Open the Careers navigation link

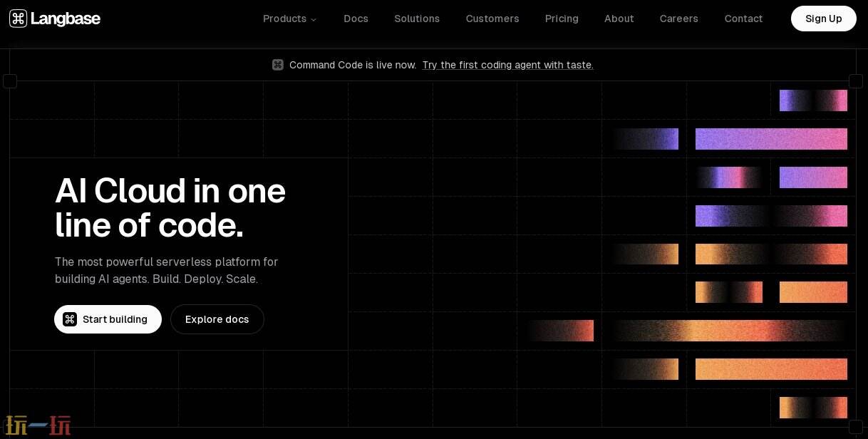[x=678, y=19]
